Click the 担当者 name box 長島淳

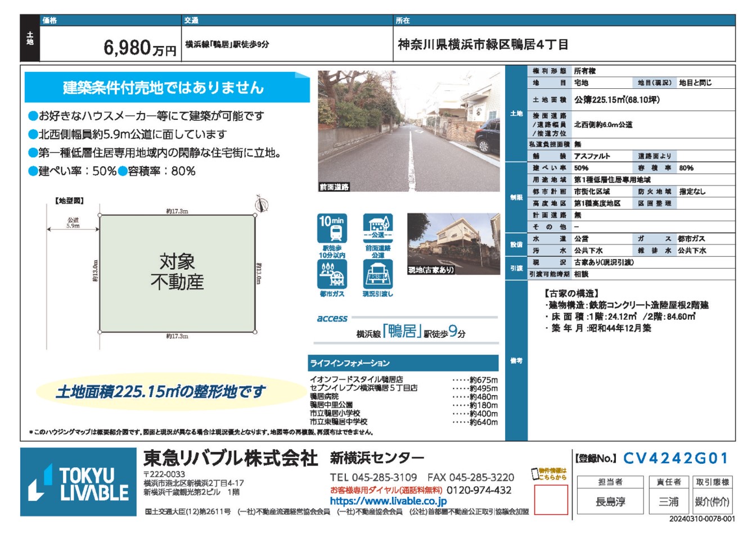610,501
